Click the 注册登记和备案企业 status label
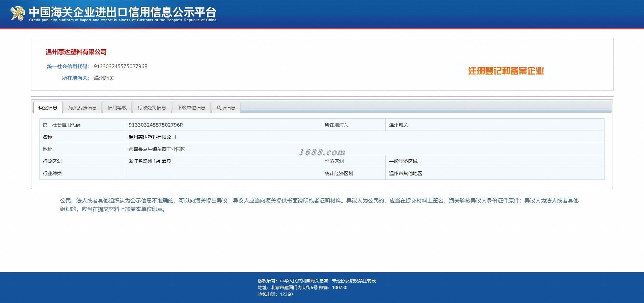The width and height of the screenshot is (644, 303). [x=506, y=71]
